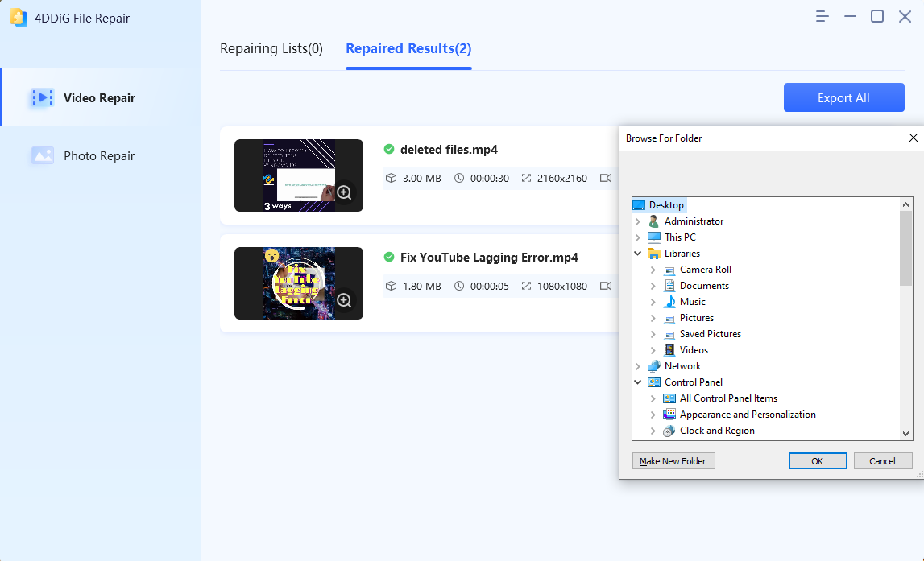Click the Make New Folder button
This screenshot has width=924, height=561.
tap(673, 461)
